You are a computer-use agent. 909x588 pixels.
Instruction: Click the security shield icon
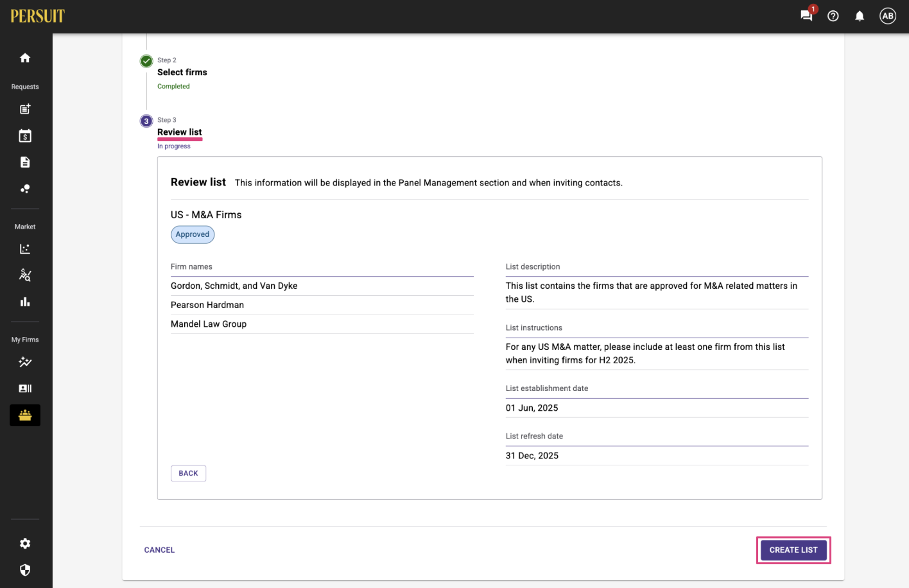[25, 570]
